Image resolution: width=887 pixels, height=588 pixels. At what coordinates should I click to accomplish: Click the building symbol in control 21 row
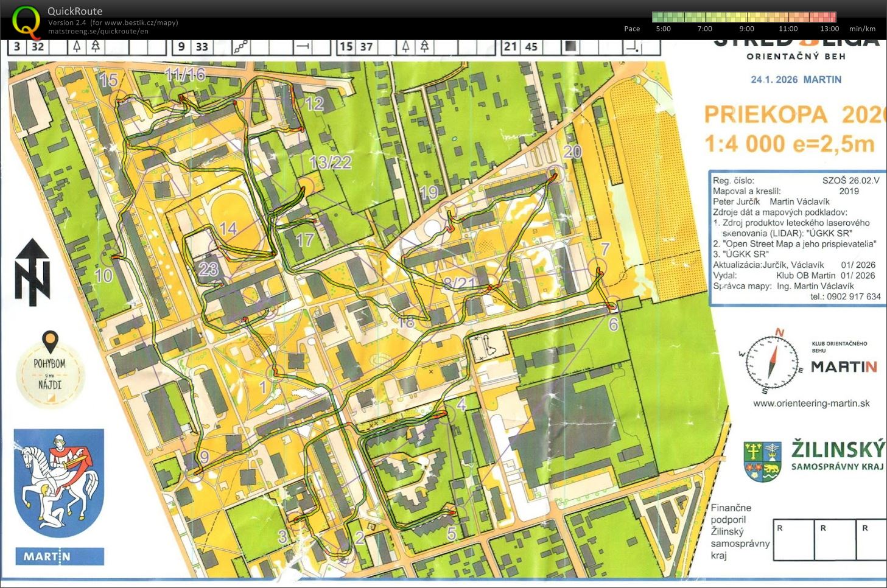pyautogui.click(x=570, y=46)
